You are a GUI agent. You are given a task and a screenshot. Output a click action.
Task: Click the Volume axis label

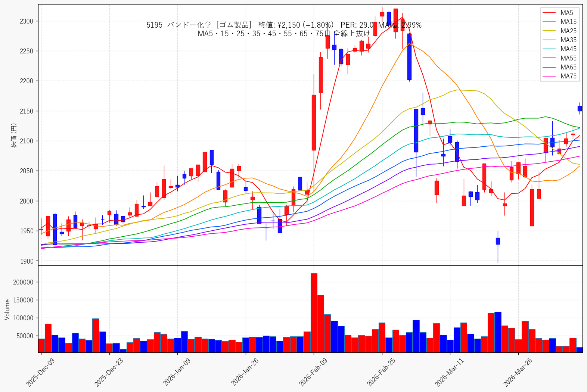(7, 309)
